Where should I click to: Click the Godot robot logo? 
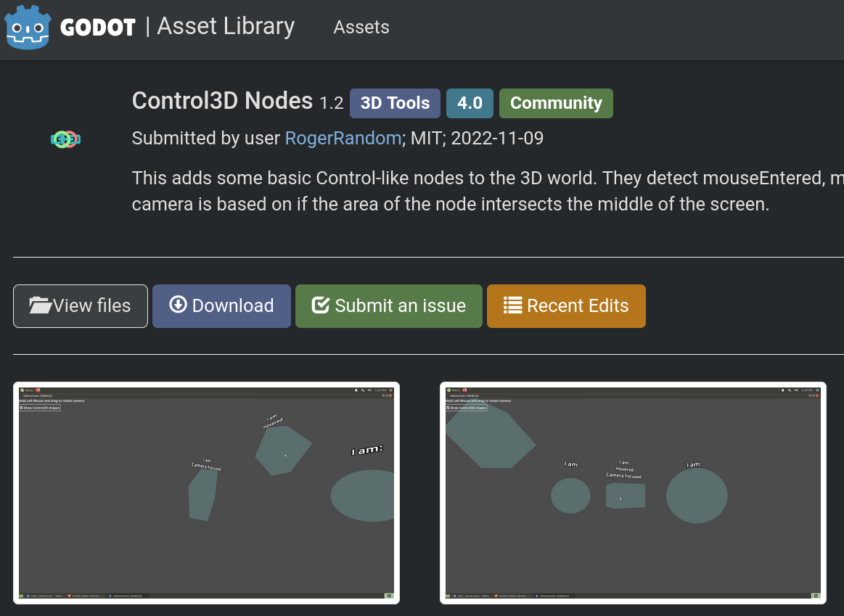point(28,28)
